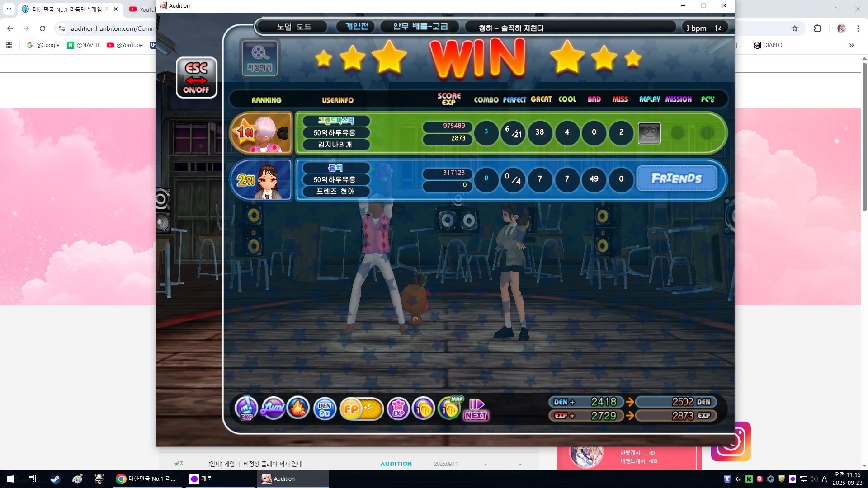This screenshot has width=868, height=488.
Task: Click the FRIENDS button on the rank 2 row
Action: 676,179
